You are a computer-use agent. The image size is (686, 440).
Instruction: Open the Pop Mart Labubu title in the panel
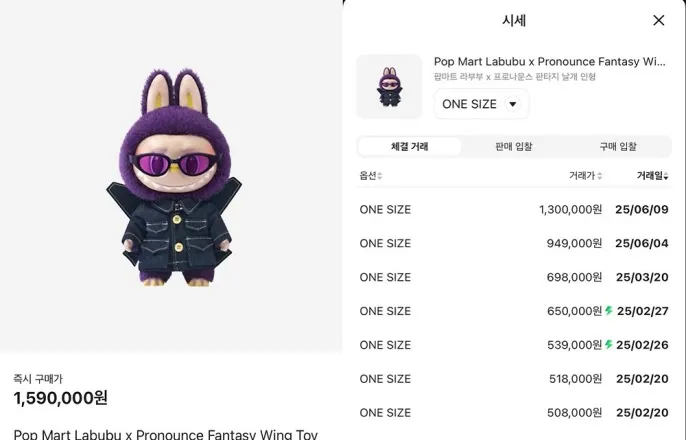point(550,62)
